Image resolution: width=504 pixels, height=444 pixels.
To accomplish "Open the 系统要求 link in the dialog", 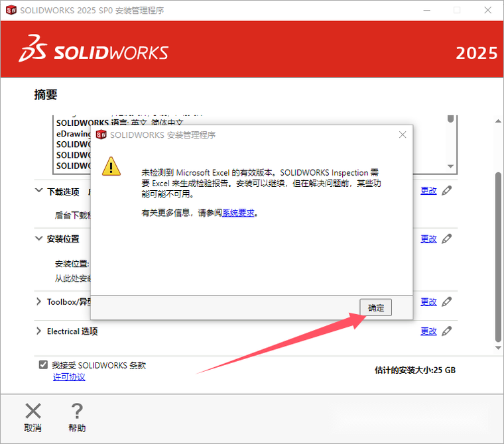I will tap(238, 213).
